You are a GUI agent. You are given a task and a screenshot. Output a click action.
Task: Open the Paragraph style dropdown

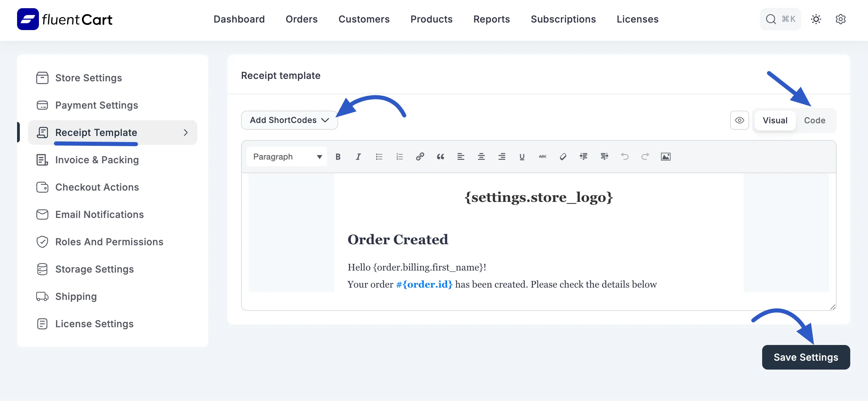[x=286, y=156]
